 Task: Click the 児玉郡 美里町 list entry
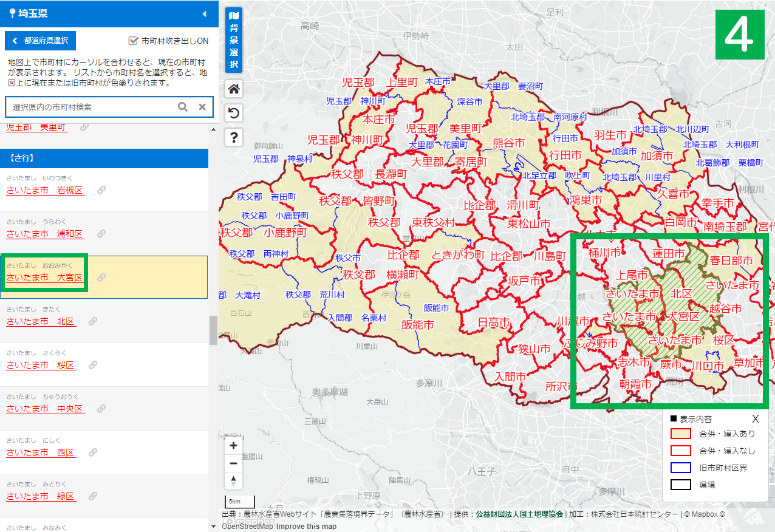click(36, 128)
